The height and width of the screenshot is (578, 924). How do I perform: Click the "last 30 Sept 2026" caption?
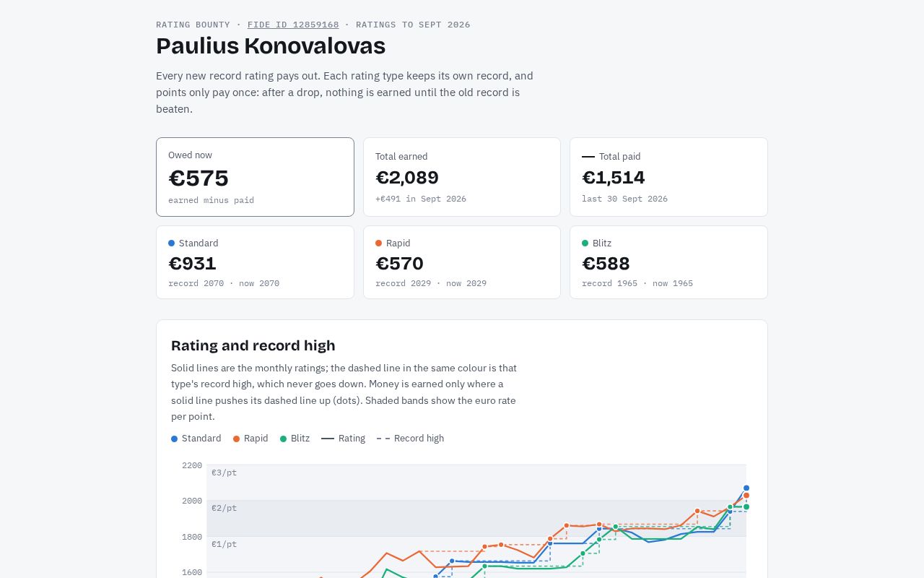tap(624, 199)
